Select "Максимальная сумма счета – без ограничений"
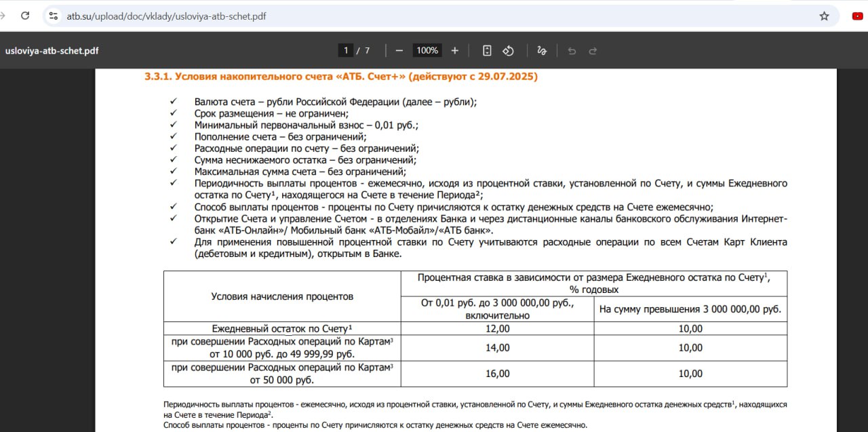The height and width of the screenshot is (432, 868). pos(300,172)
